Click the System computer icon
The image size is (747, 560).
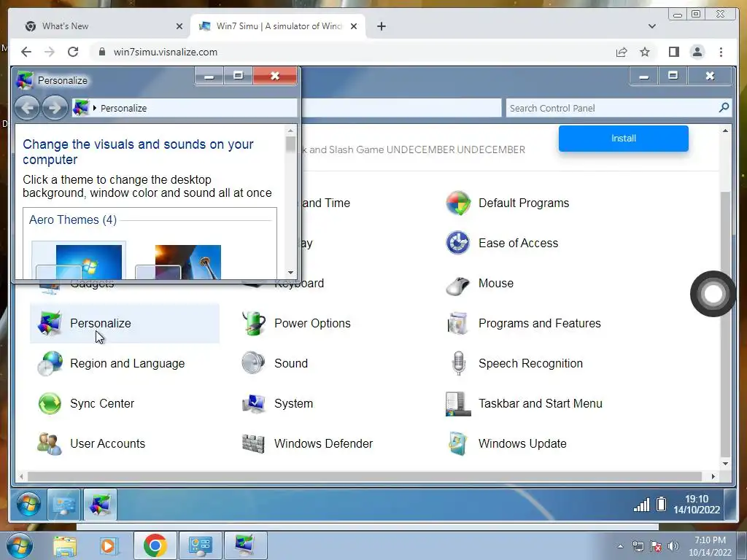(x=254, y=403)
